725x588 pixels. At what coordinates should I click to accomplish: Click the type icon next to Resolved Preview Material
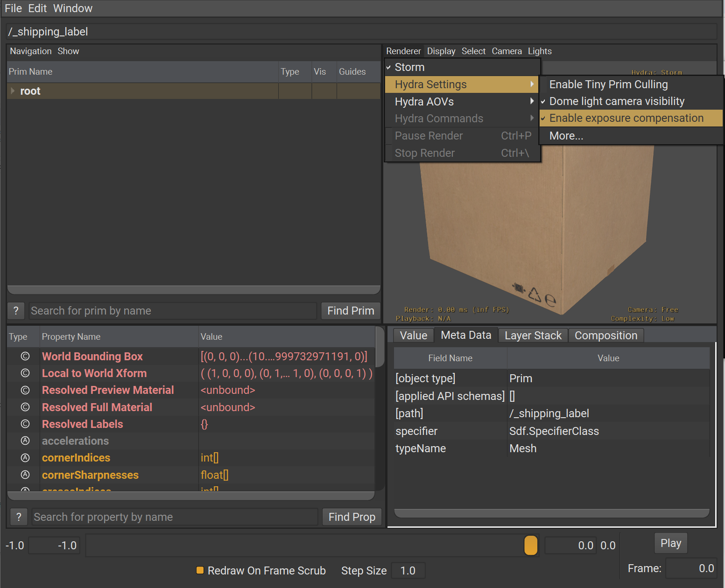(25, 390)
